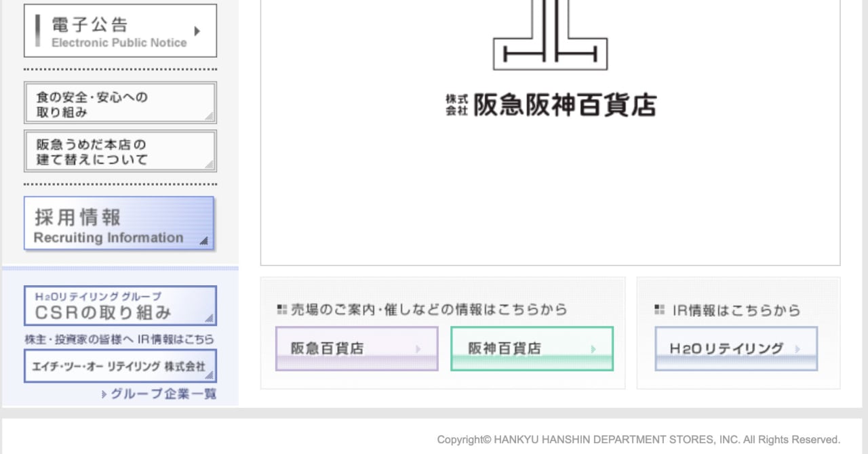
Task: Click the arrow on 阪神百貨店 button
Action: 593,349
